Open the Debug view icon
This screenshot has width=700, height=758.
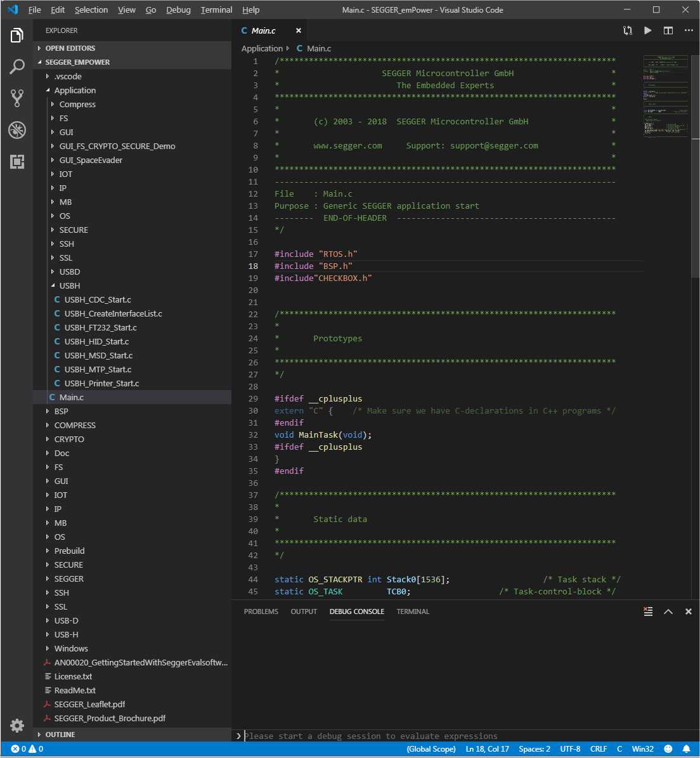[17, 130]
